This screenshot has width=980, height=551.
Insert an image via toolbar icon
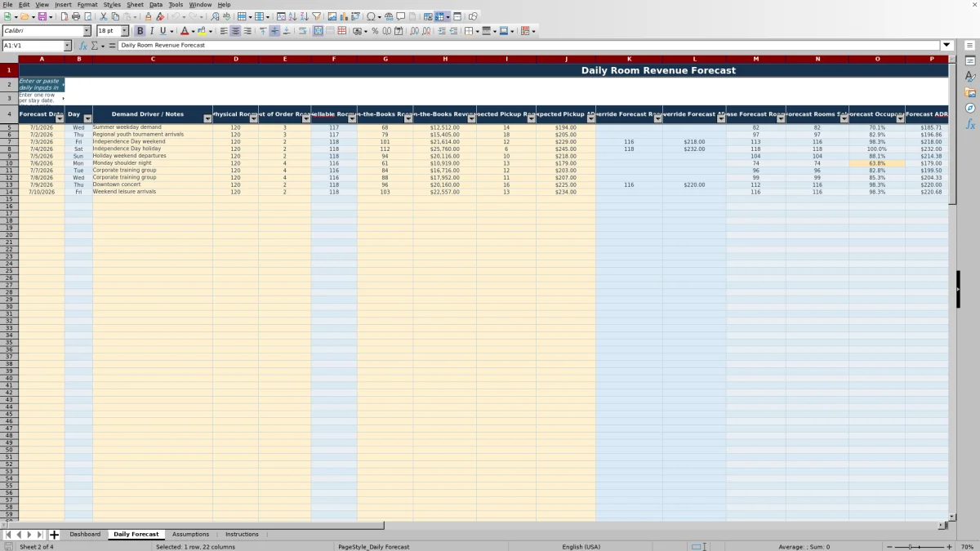[332, 16]
